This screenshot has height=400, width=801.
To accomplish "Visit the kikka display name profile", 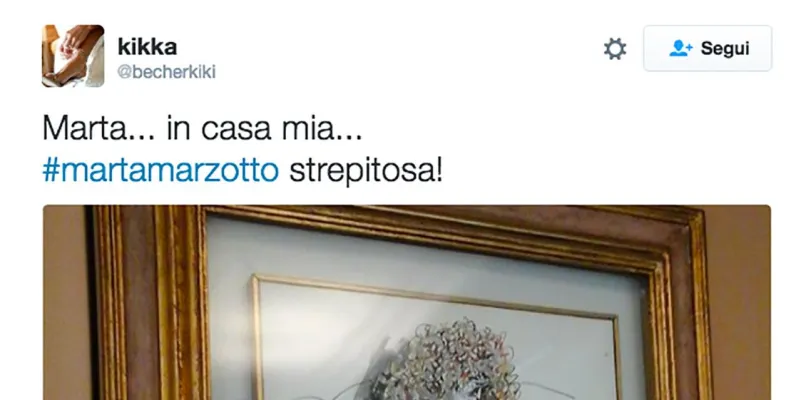I will point(147,47).
